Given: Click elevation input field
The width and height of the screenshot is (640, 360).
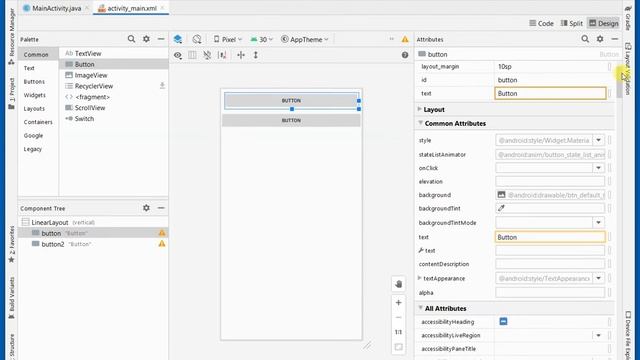Looking at the screenshot, I should click(550, 181).
